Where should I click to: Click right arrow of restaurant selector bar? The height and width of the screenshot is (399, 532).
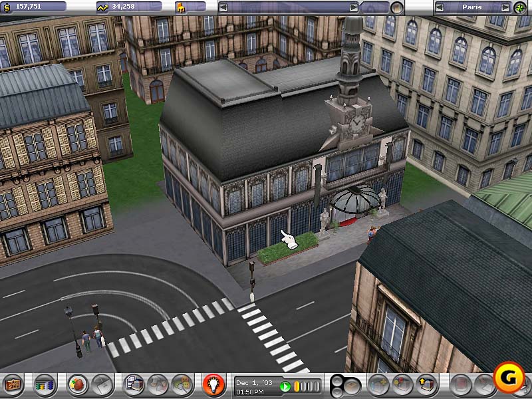point(354,7)
